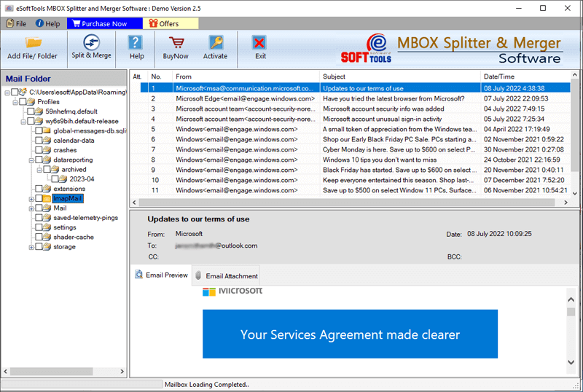Expand the ImapMail tree node

[31, 200]
